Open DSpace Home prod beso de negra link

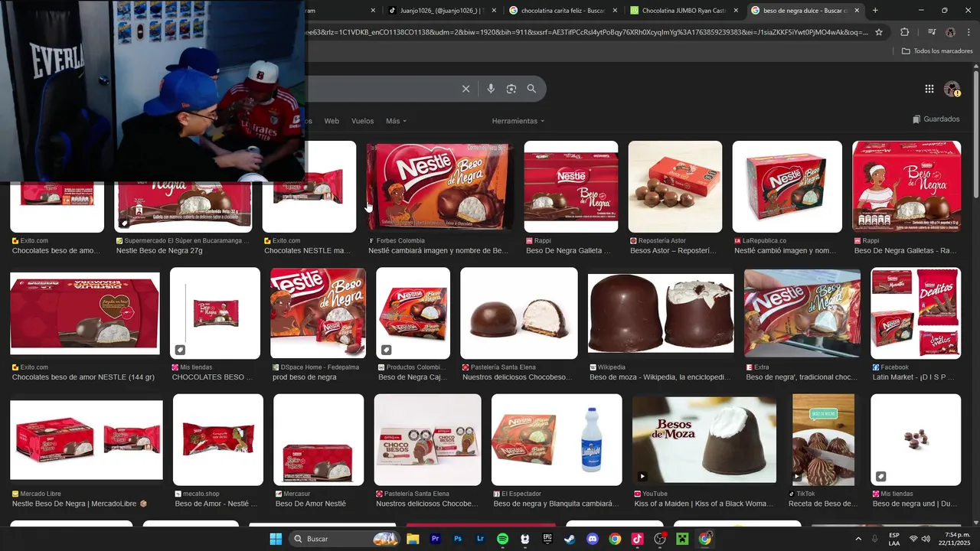pos(304,377)
